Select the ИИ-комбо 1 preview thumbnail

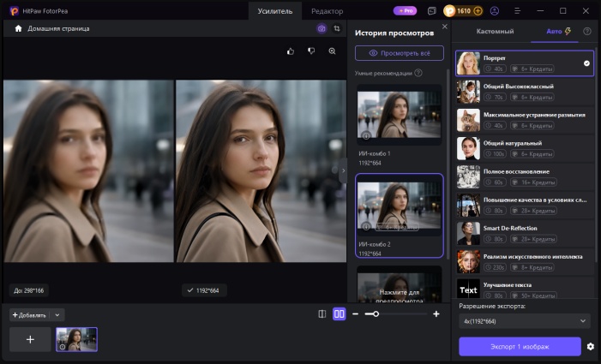click(x=400, y=115)
